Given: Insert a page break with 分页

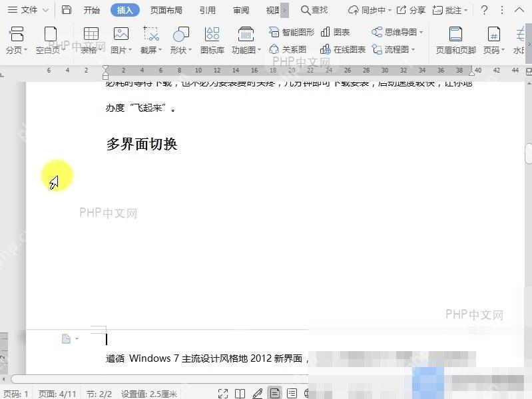Looking at the screenshot, I should [16, 41].
